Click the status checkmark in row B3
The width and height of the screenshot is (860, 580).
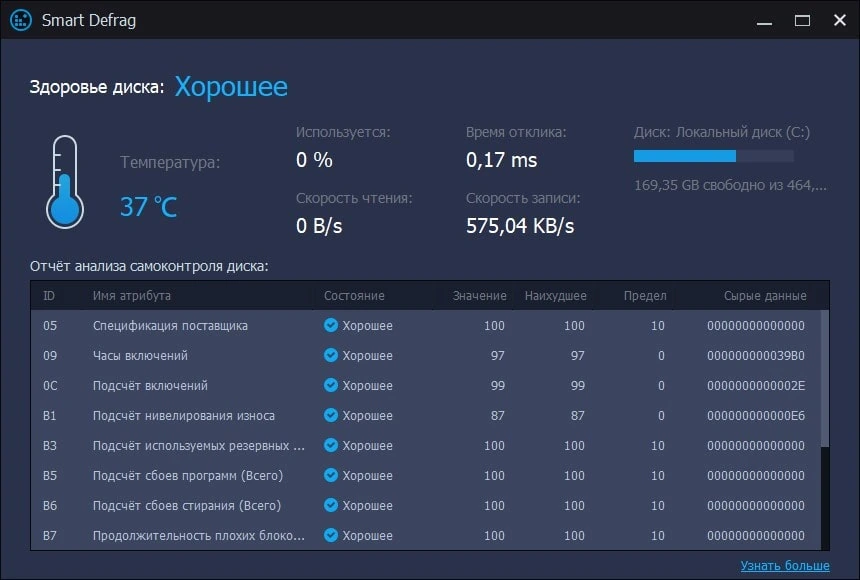tap(331, 445)
